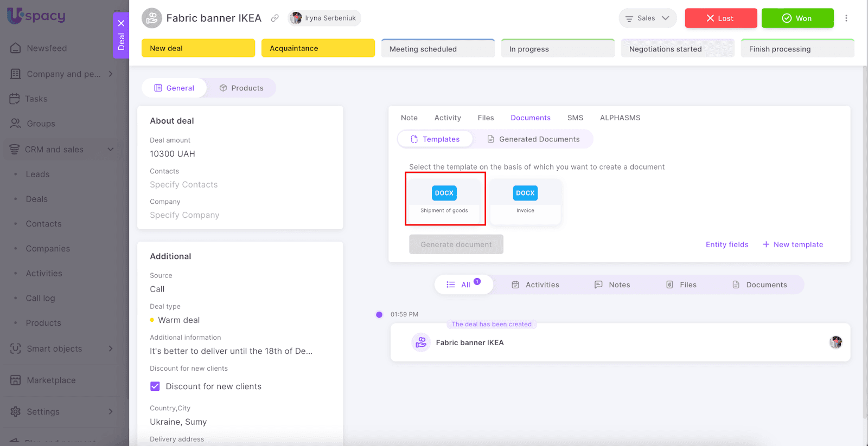Click the copy link icon beside deal title

click(275, 18)
